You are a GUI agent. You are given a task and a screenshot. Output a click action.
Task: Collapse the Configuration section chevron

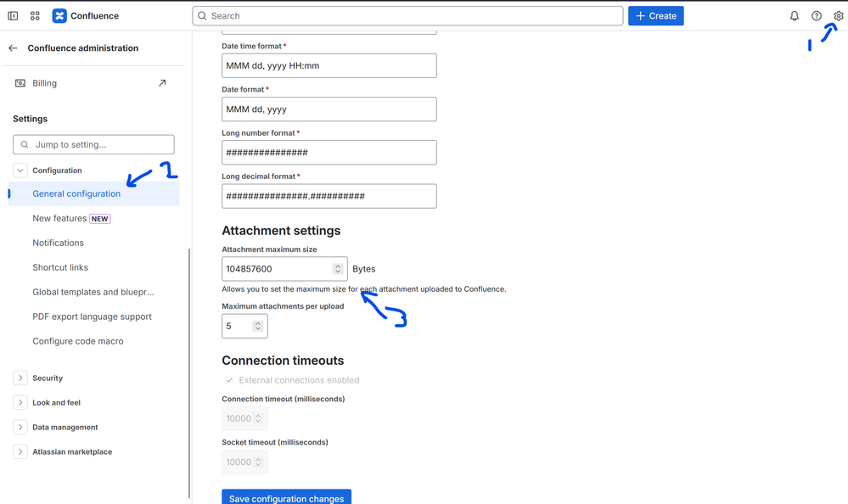[x=20, y=170]
